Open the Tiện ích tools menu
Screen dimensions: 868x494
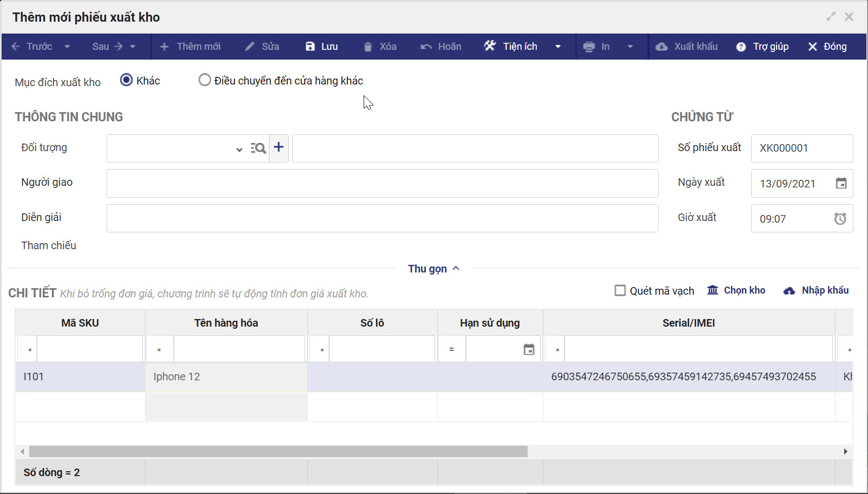tap(511, 47)
